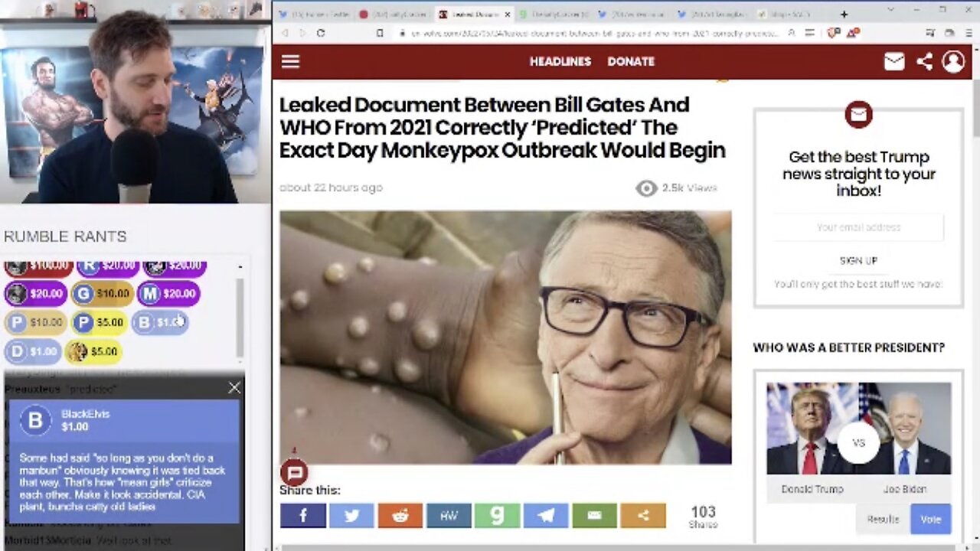Screen dimensions: 980x551
Task: Click the Donald Trump poll photo
Action: [812, 429]
